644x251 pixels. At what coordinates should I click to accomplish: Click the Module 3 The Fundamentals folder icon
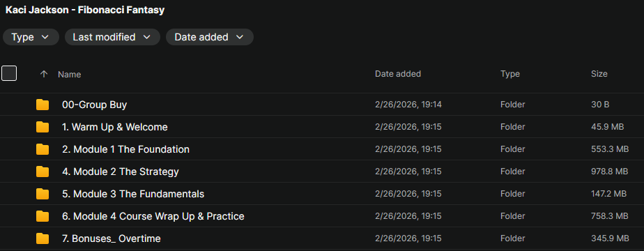[43, 194]
